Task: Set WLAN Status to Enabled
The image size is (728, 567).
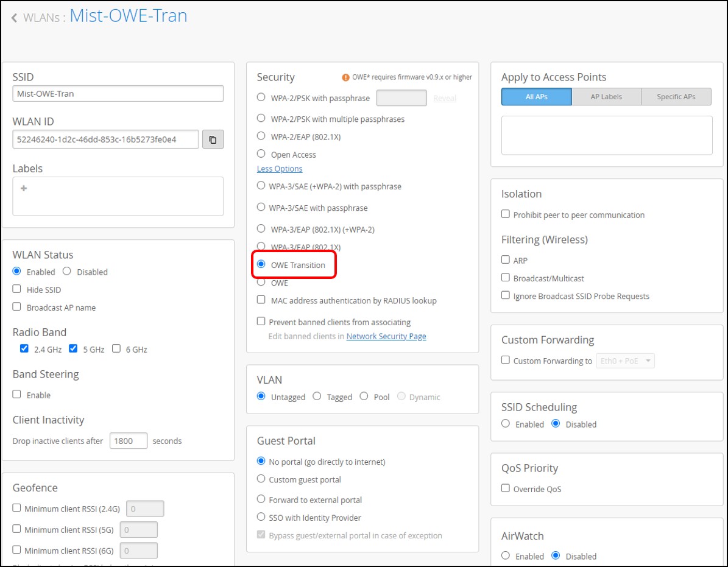Action: click(x=16, y=271)
